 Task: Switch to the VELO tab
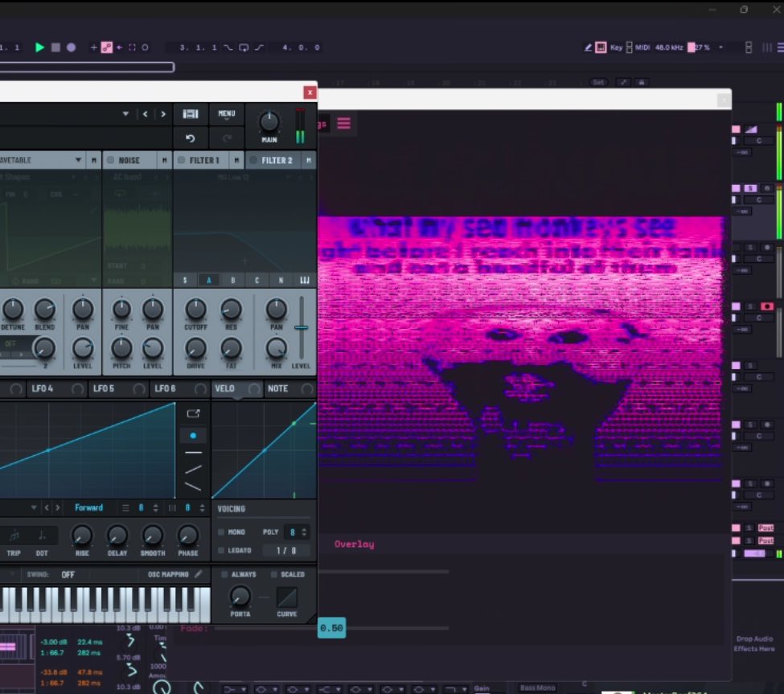coord(224,388)
